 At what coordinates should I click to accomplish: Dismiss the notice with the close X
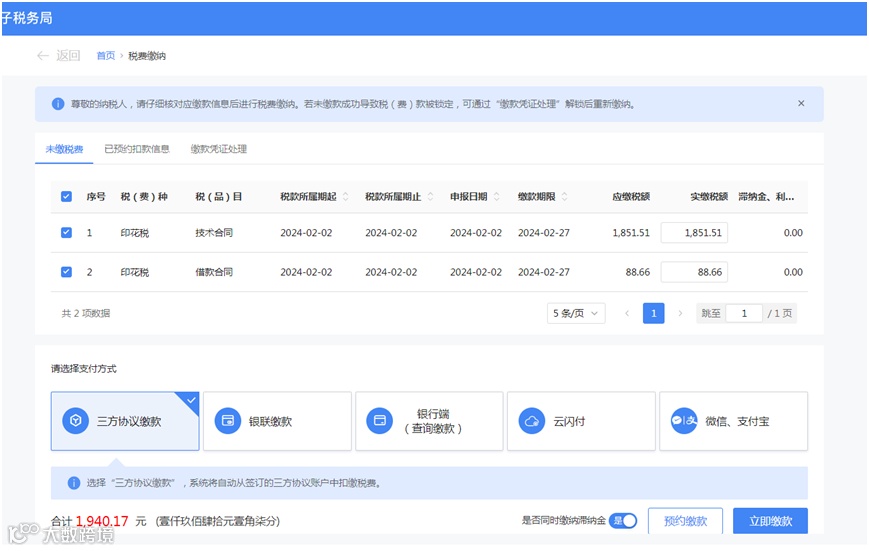(801, 103)
